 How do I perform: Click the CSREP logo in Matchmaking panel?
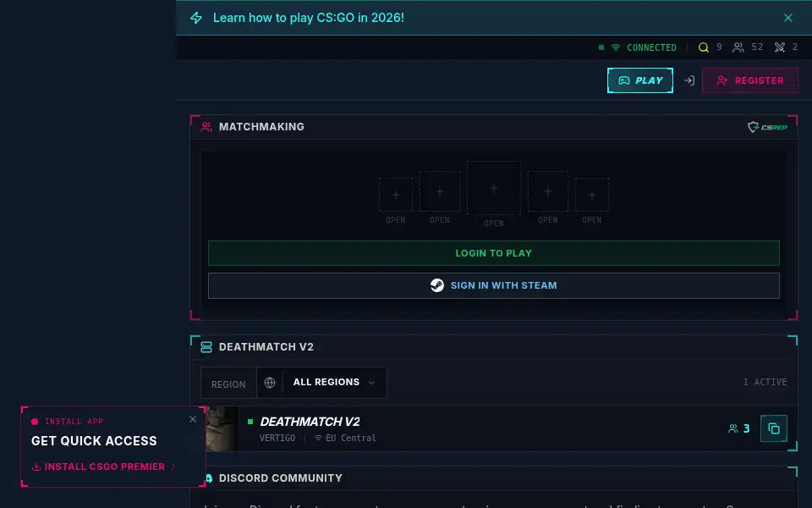tap(767, 127)
